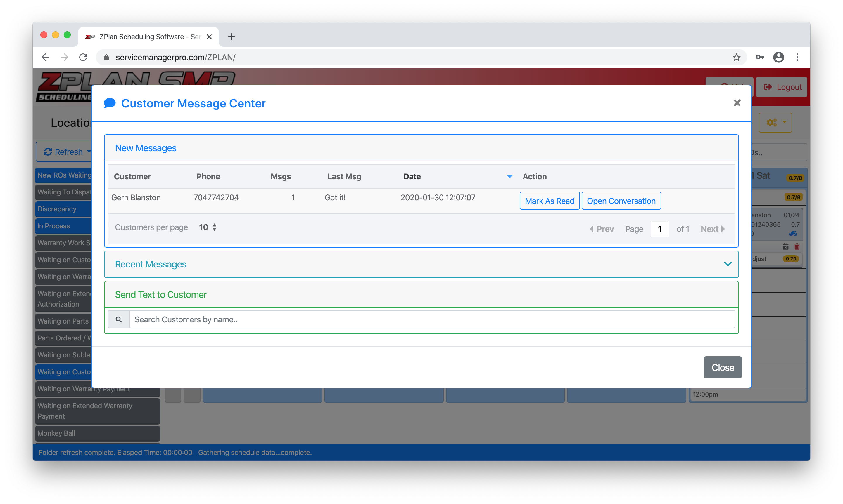Image resolution: width=843 pixels, height=504 pixels.
Task: Open the Chrome three-dot menu
Action: (797, 58)
